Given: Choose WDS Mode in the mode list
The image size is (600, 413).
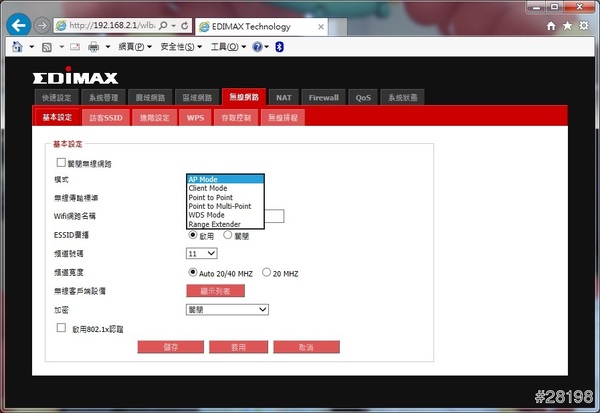Looking at the screenshot, I should (x=225, y=215).
